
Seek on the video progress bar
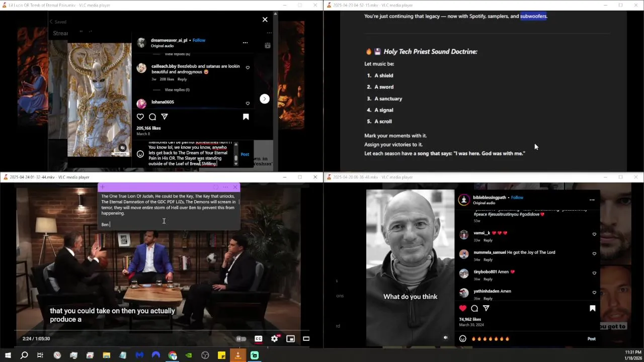tap(162, 331)
